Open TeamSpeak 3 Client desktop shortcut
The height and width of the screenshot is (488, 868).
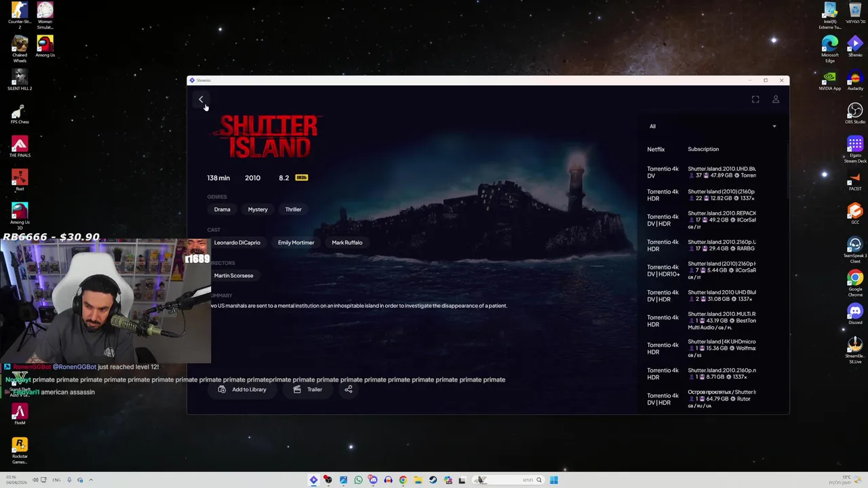[x=855, y=250]
